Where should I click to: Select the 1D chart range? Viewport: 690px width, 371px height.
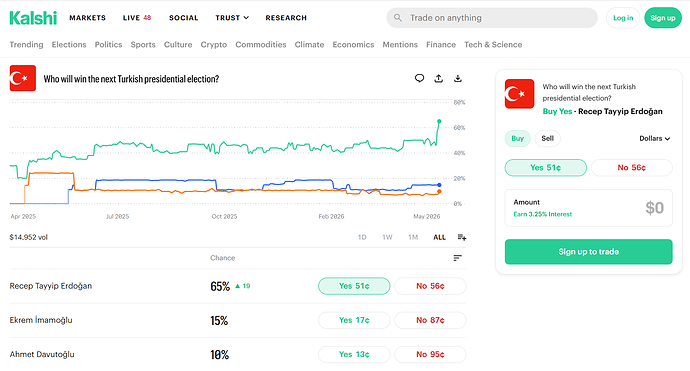[x=362, y=237]
